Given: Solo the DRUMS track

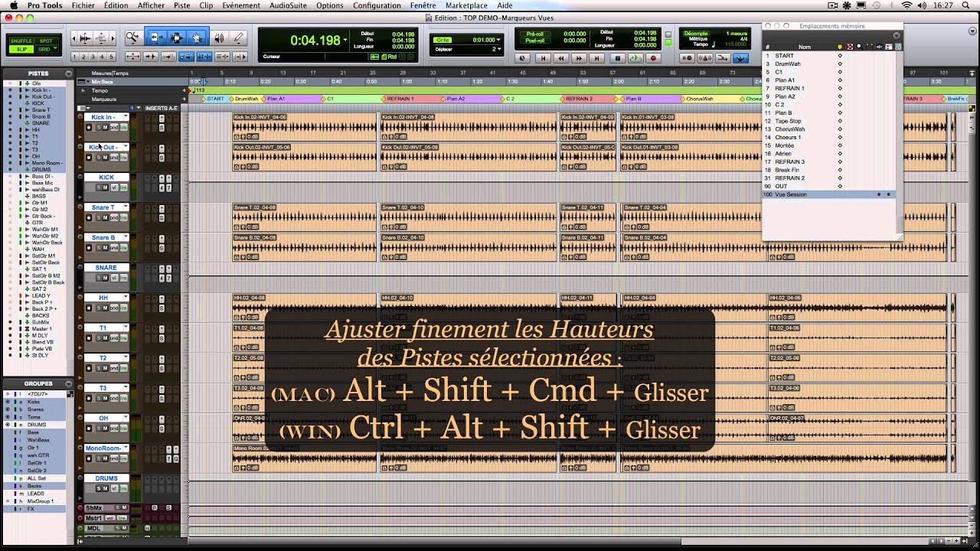Looking at the screenshot, I should pos(98,488).
